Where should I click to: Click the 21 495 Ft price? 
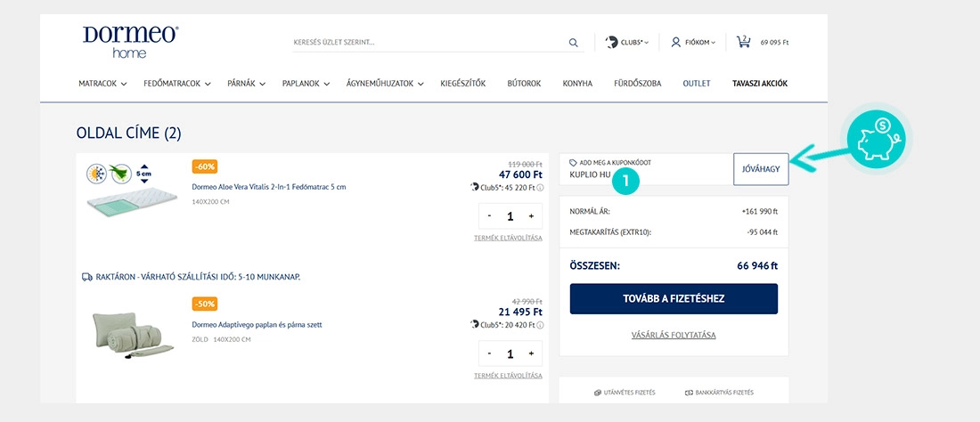point(520,312)
